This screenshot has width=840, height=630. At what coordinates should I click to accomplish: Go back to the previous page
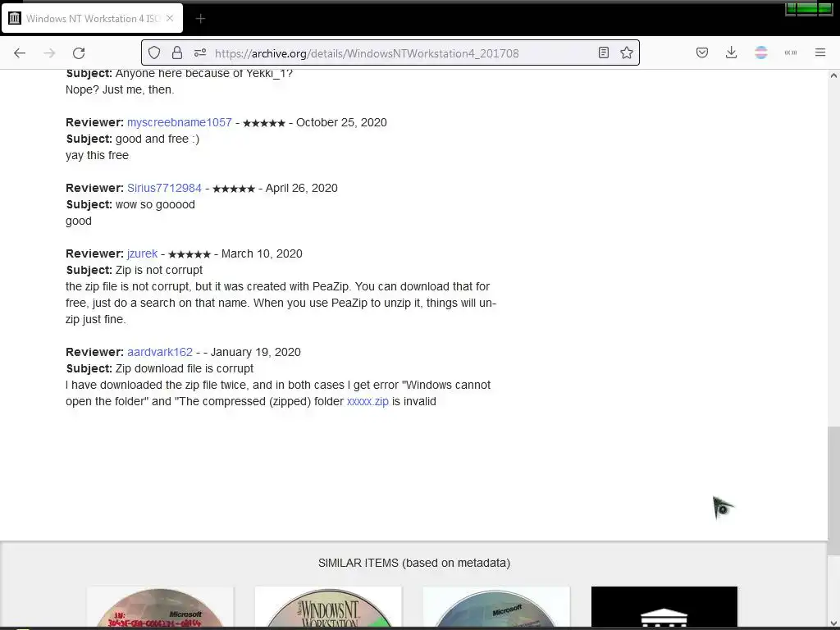(20, 53)
